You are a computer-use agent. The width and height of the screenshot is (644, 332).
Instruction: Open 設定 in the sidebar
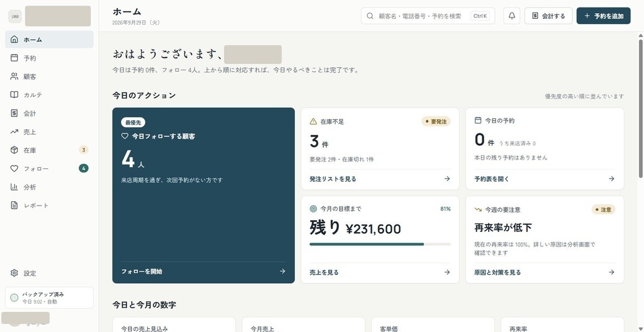tap(49, 274)
